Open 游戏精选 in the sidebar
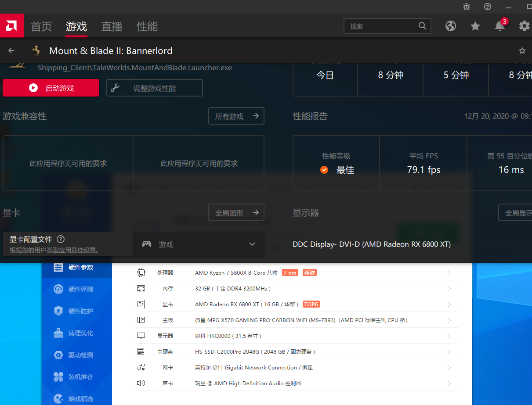 point(77,399)
